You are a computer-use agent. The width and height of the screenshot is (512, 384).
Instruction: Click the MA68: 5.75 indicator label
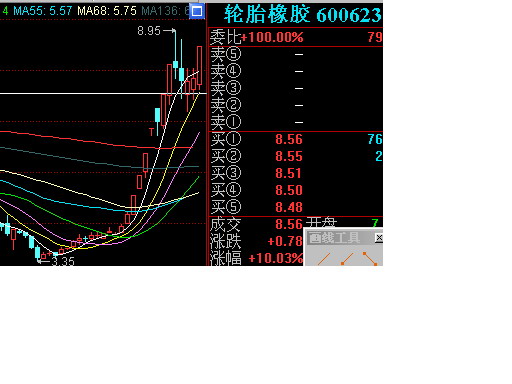point(107,11)
